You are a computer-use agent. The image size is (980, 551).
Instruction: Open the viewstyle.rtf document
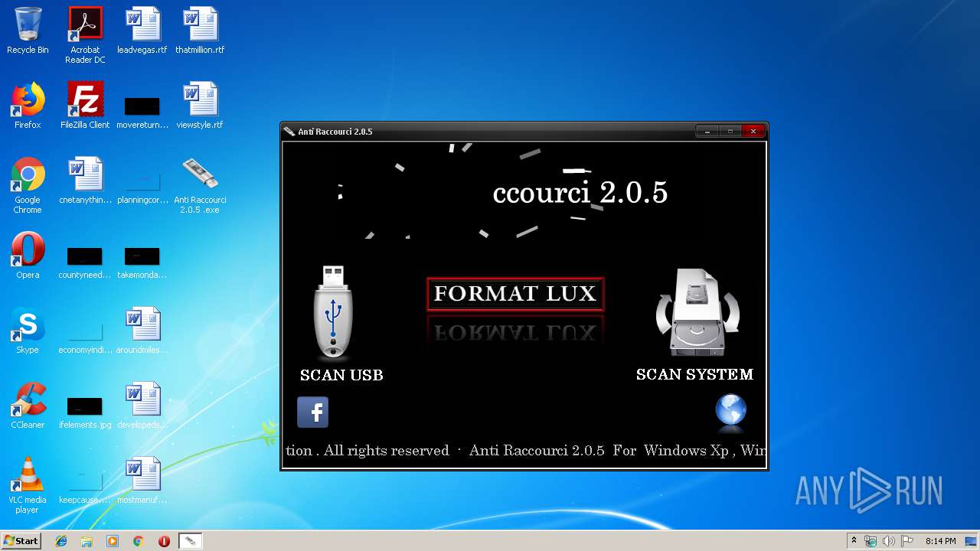tap(200, 106)
